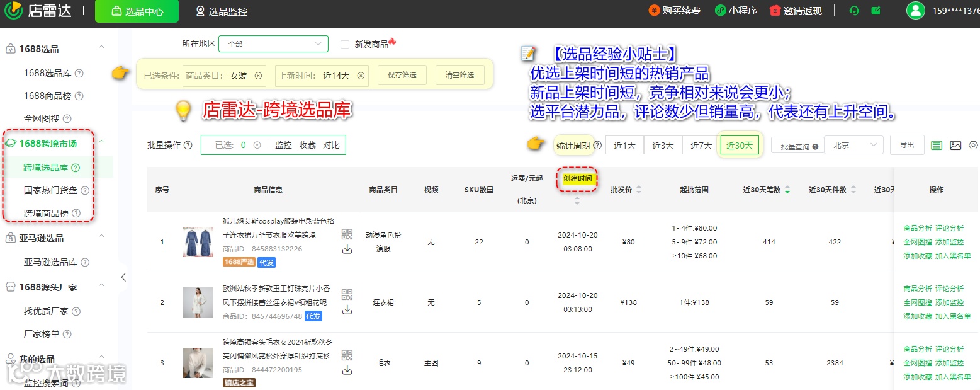Screen dimensions: 980x390
Task: Clear the 已选 count icon
Action: [x=257, y=145]
